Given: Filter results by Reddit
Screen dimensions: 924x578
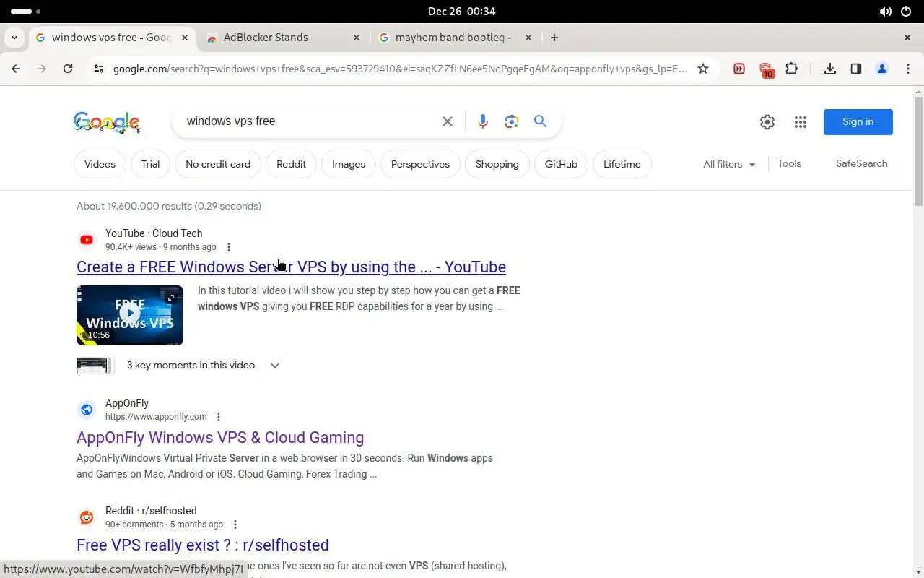Looking at the screenshot, I should [x=291, y=164].
